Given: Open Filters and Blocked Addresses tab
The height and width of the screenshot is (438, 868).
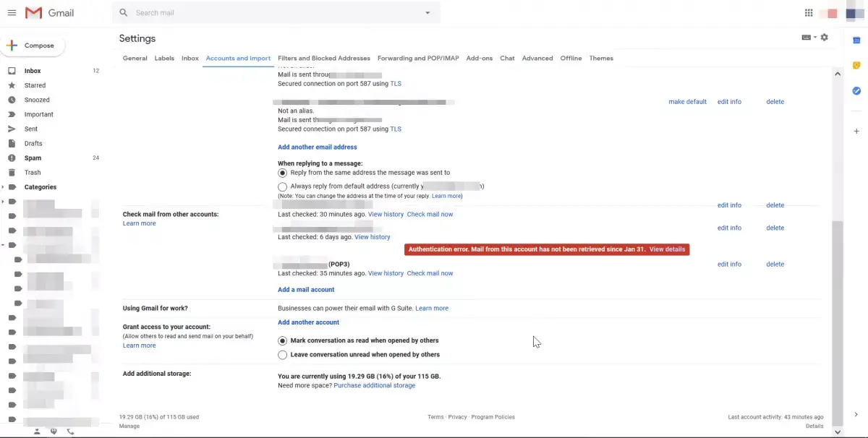Looking at the screenshot, I should point(324,59).
